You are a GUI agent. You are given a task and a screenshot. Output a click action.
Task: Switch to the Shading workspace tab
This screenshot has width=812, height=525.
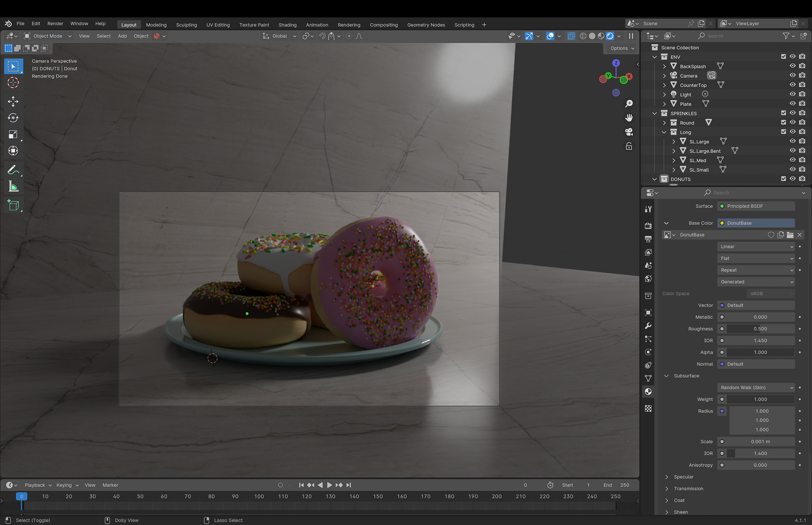287,25
